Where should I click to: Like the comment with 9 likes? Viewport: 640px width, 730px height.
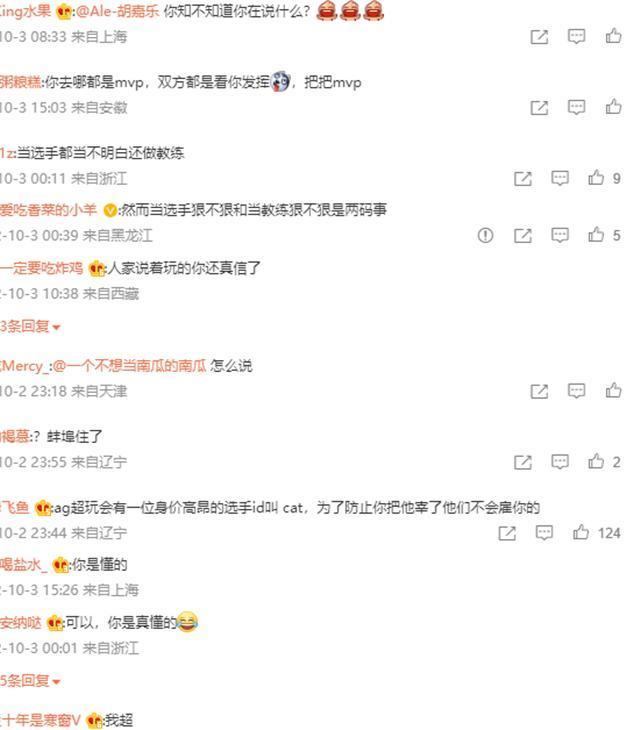pyautogui.click(x=596, y=178)
